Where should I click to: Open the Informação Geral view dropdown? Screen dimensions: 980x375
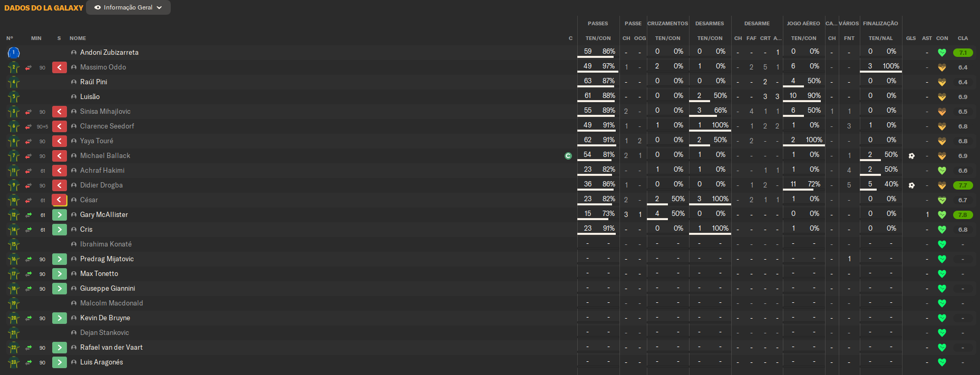pyautogui.click(x=128, y=7)
